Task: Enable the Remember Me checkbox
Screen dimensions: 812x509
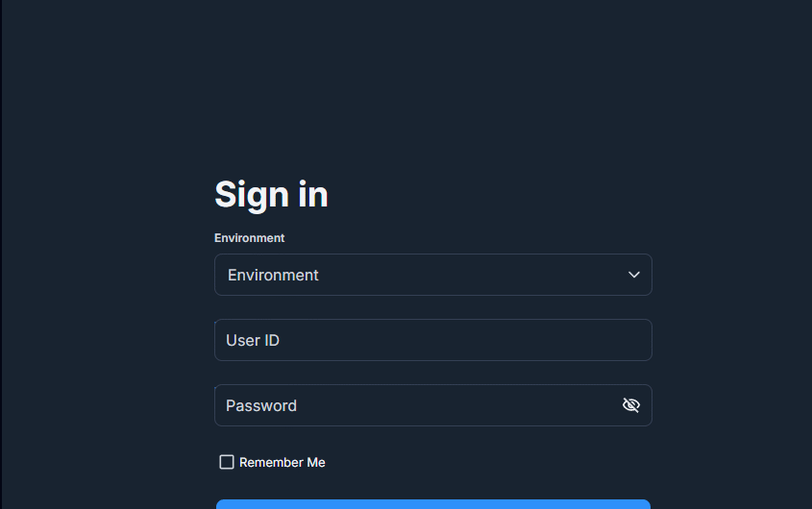Action: (x=227, y=462)
